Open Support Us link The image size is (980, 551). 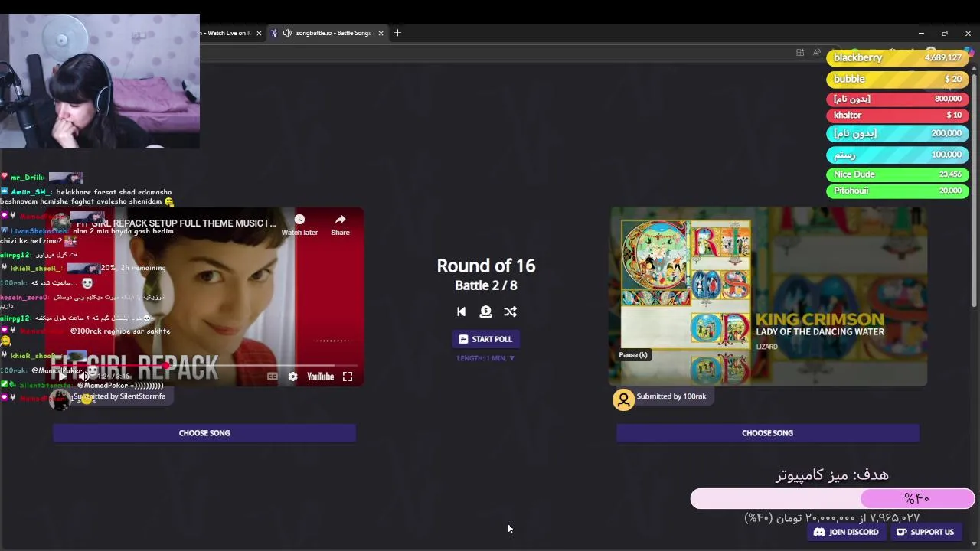coord(925,532)
